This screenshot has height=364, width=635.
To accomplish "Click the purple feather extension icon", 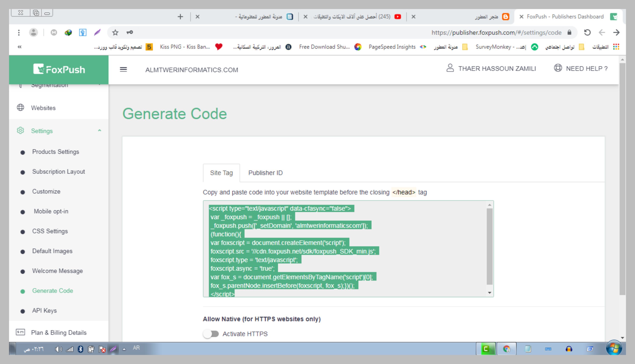I will click(97, 33).
